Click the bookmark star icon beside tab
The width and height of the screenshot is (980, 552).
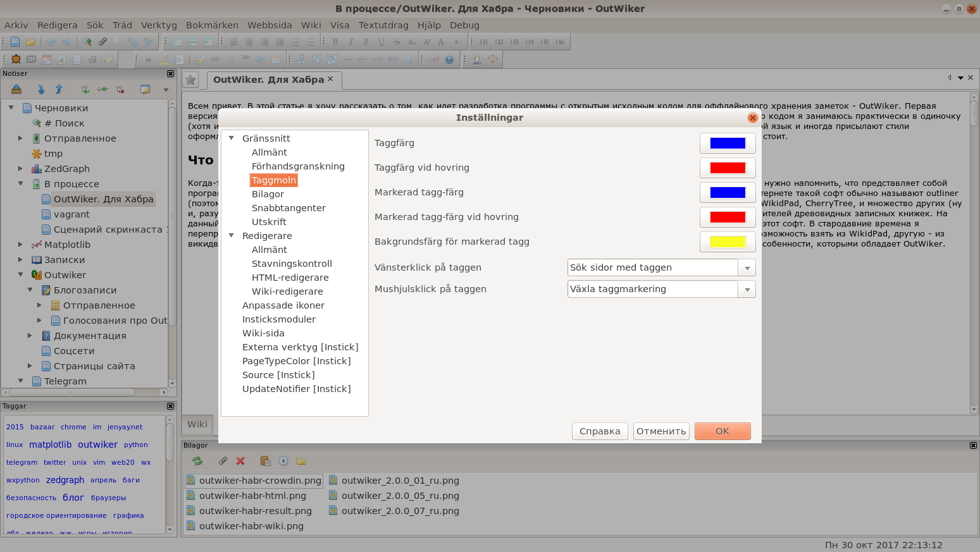point(190,80)
